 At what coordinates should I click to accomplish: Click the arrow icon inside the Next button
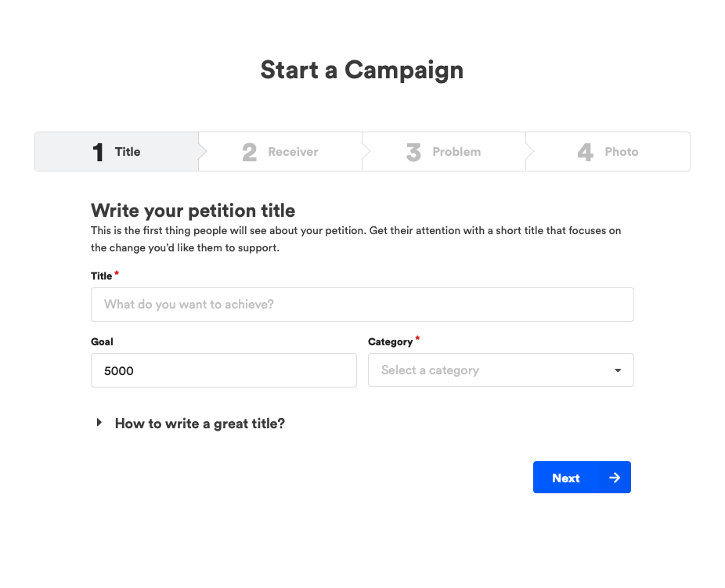[615, 477]
